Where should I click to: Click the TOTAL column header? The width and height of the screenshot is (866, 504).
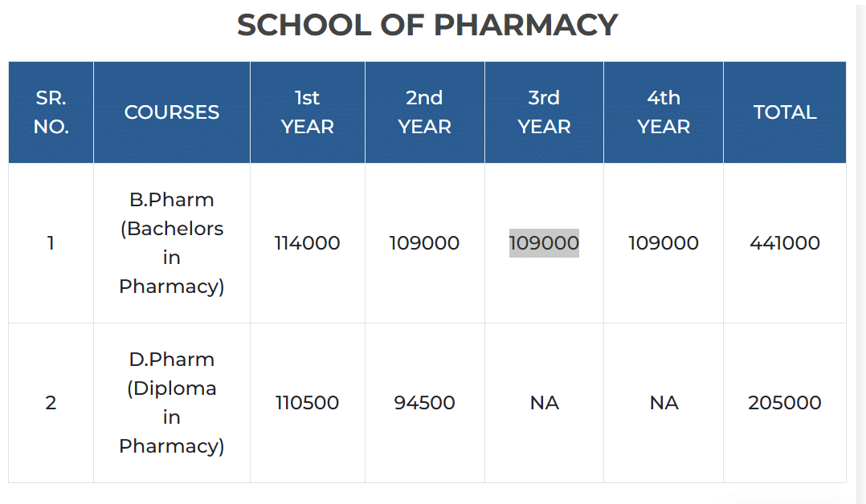(x=785, y=112)
